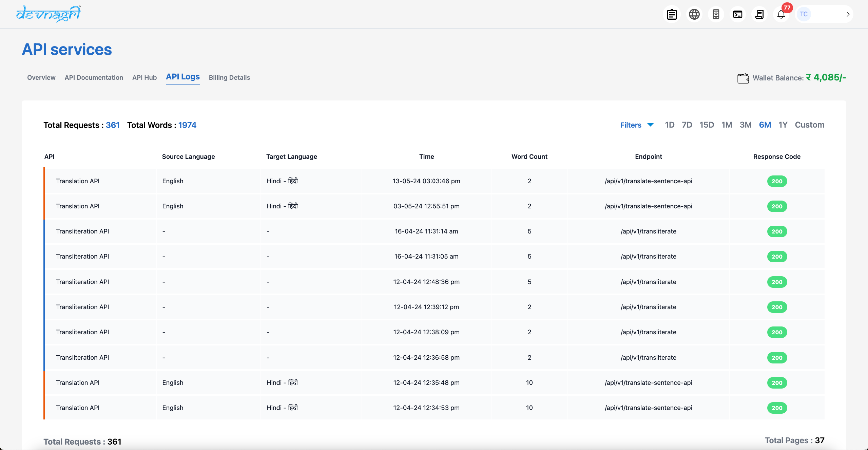Viewport: 868px width, 450px height.
Task: Select the 6M time range
Action: coord(765,125)
